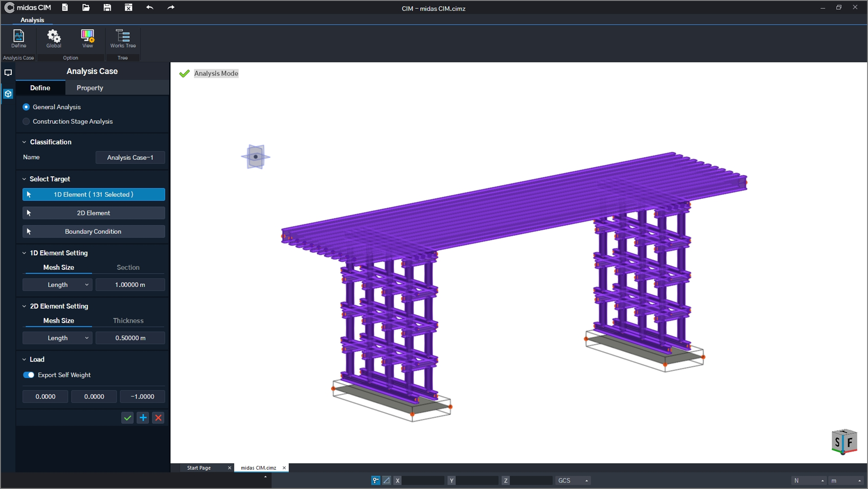Open 1D Element Length dropdown
The width and height of the screenshot is (868, 489).
click(x=57, y=285)
